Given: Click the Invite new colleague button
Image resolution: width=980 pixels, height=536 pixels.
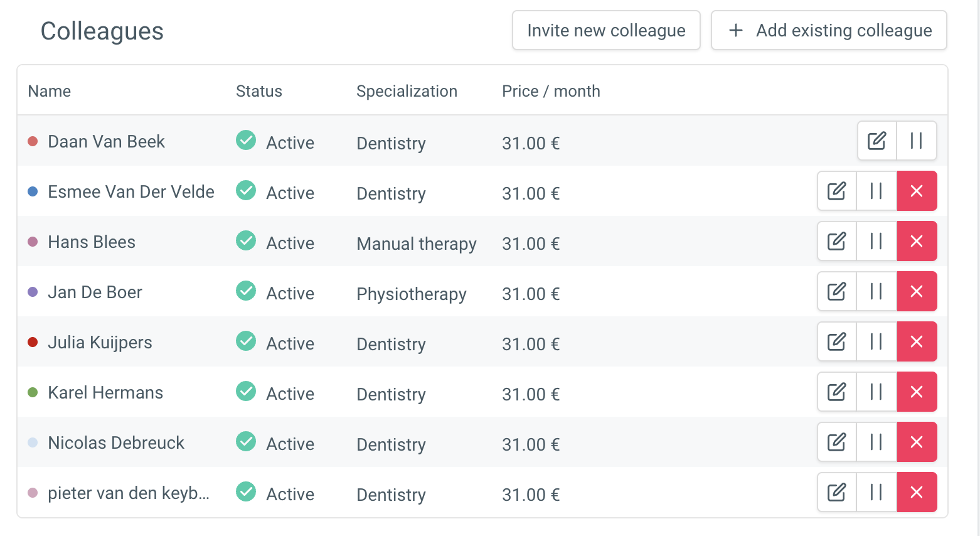Looking at the screenshot, I should pyautogui.click(x=605, y=30).
